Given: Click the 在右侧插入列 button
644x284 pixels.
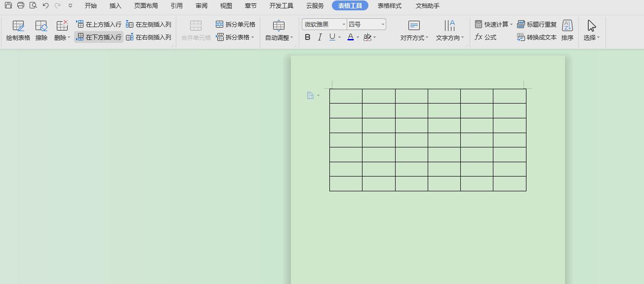Looking at the screenshot, I should click(x=148, y=37).
